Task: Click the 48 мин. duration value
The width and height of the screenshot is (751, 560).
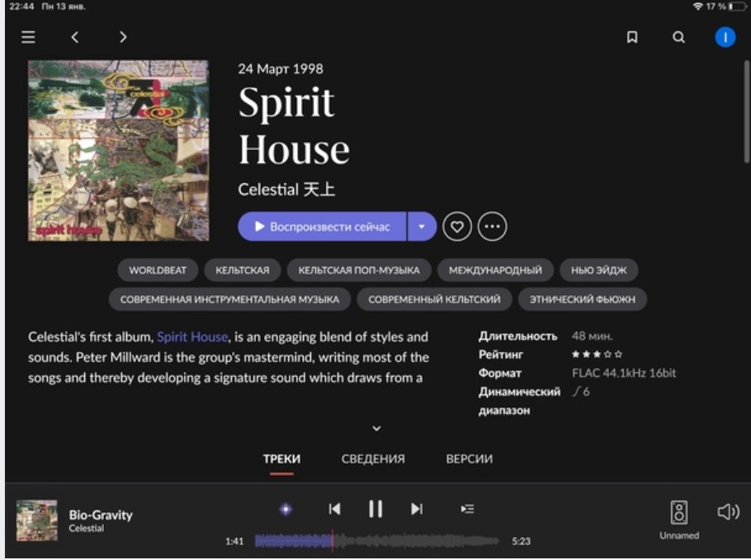Action: (x=592, y=336)
